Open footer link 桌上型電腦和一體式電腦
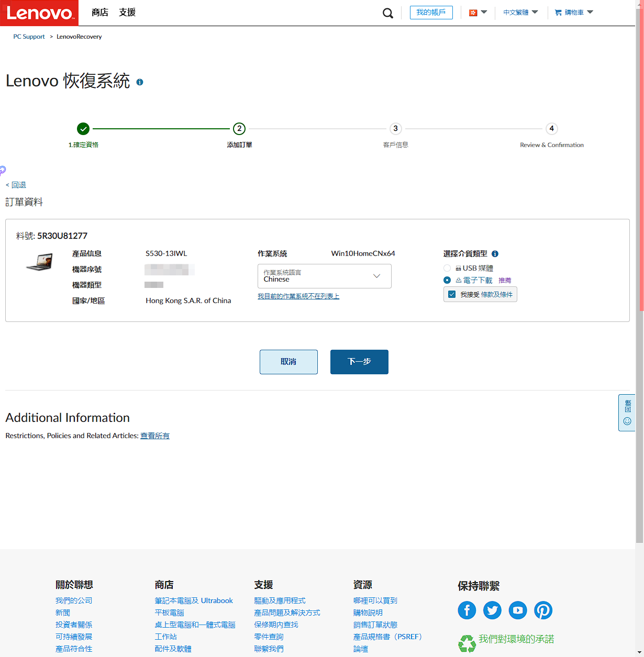The height and width of the screenshot is (657, 644). coord(195,625)
